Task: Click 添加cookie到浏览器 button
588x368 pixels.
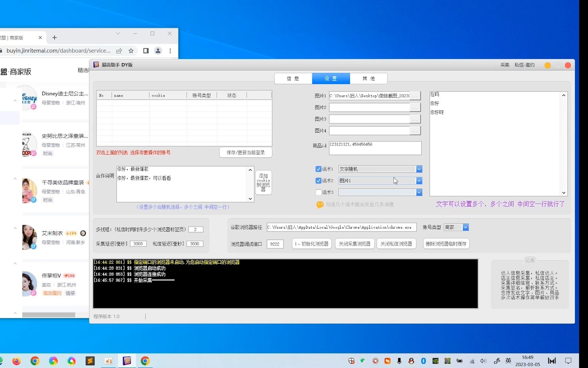Action: click(x=263, y=183)
